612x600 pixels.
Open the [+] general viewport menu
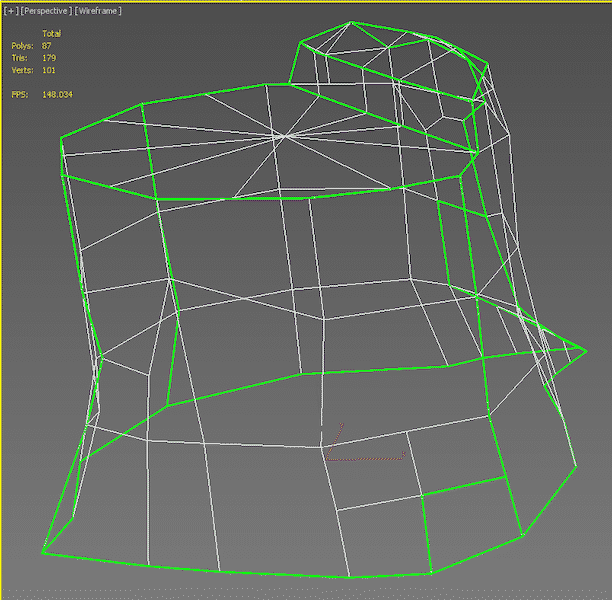[12, 10]
